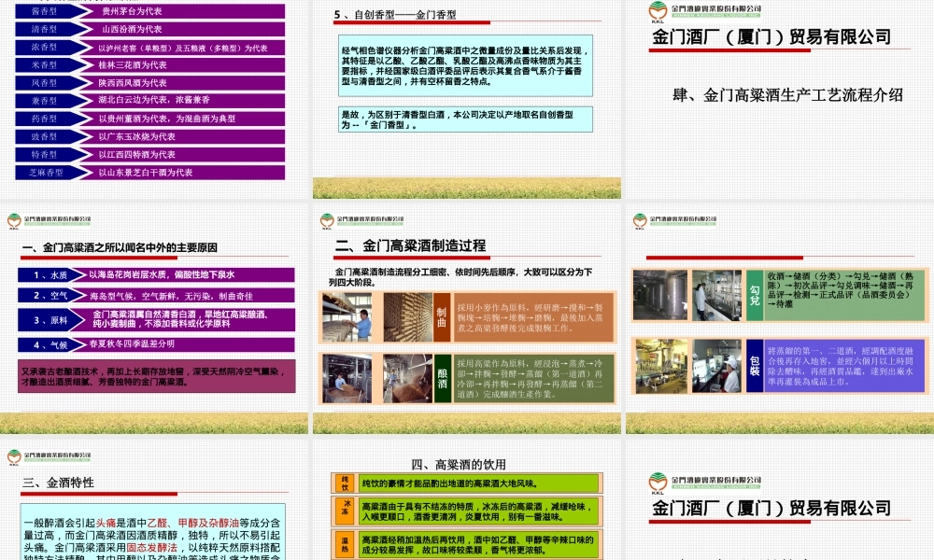Click the vertical 酿酒 label

442,379
